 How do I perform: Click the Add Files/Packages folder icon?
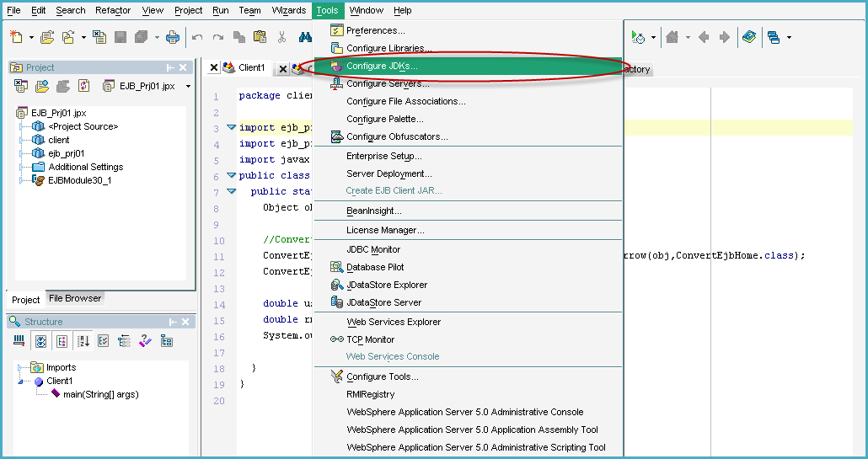[42, 86]
